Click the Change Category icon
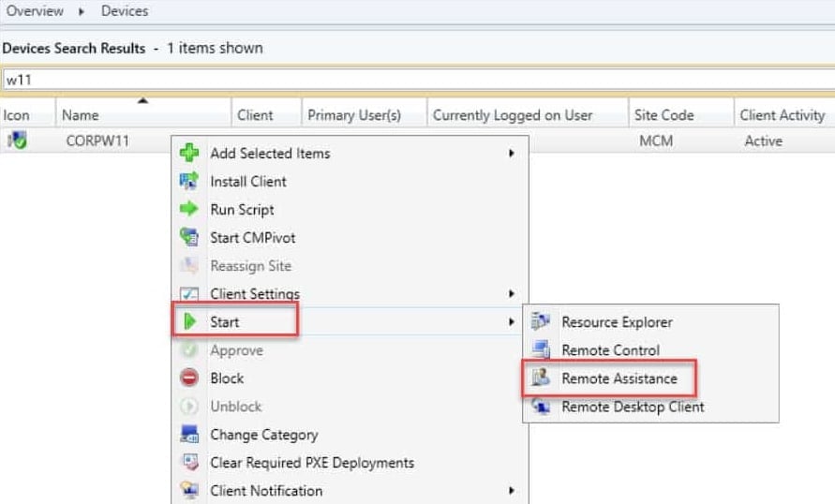Viewport: 835px width, 504px height. pos(189,435)
